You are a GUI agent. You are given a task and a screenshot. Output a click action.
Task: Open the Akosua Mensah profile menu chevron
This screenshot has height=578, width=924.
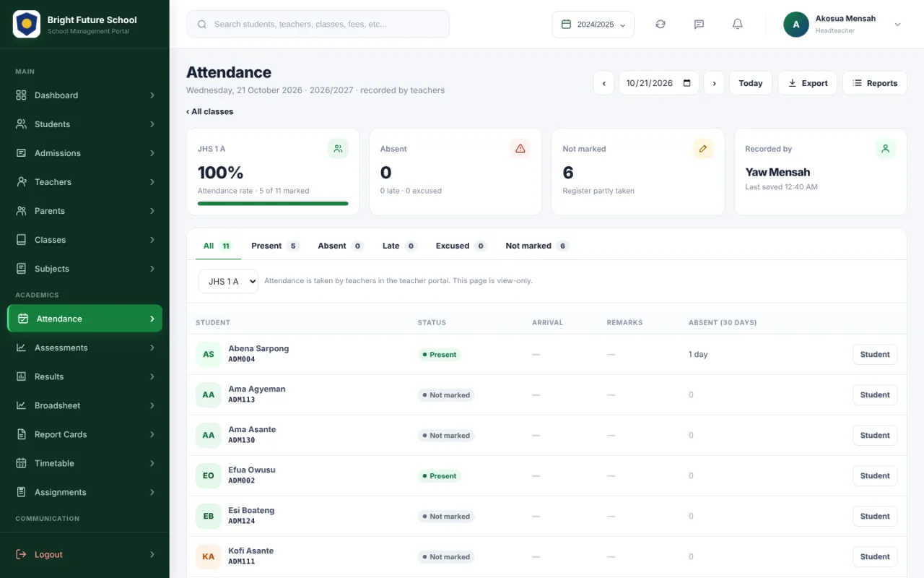click(x=898, y=25)
